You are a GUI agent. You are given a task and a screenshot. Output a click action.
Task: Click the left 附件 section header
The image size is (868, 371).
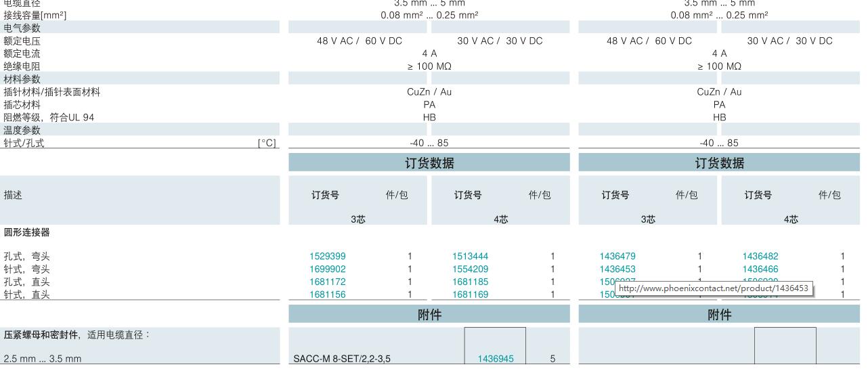coord(429,315)
